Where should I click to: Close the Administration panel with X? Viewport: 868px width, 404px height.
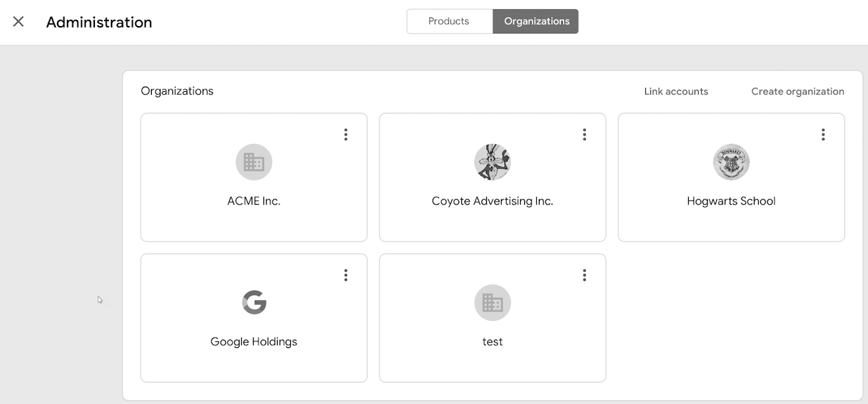19,22
